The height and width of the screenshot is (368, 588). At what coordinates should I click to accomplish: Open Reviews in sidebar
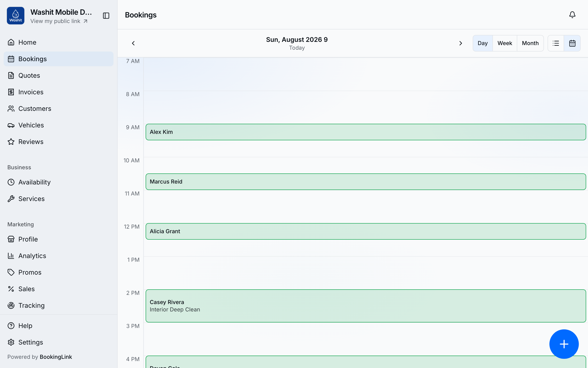(59, 142)
